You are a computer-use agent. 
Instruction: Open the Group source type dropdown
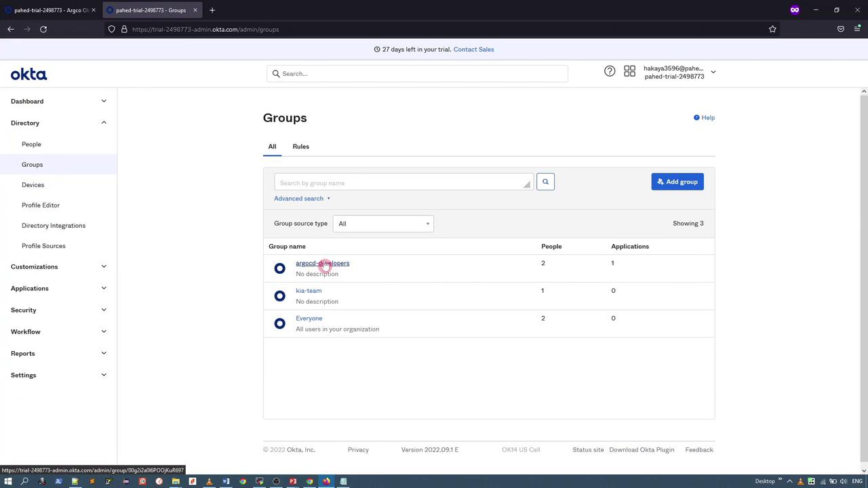383,224
